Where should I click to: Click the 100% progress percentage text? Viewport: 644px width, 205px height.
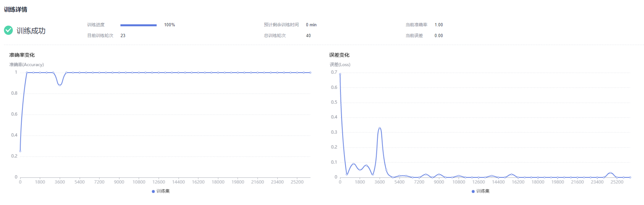tap(169, 25)
